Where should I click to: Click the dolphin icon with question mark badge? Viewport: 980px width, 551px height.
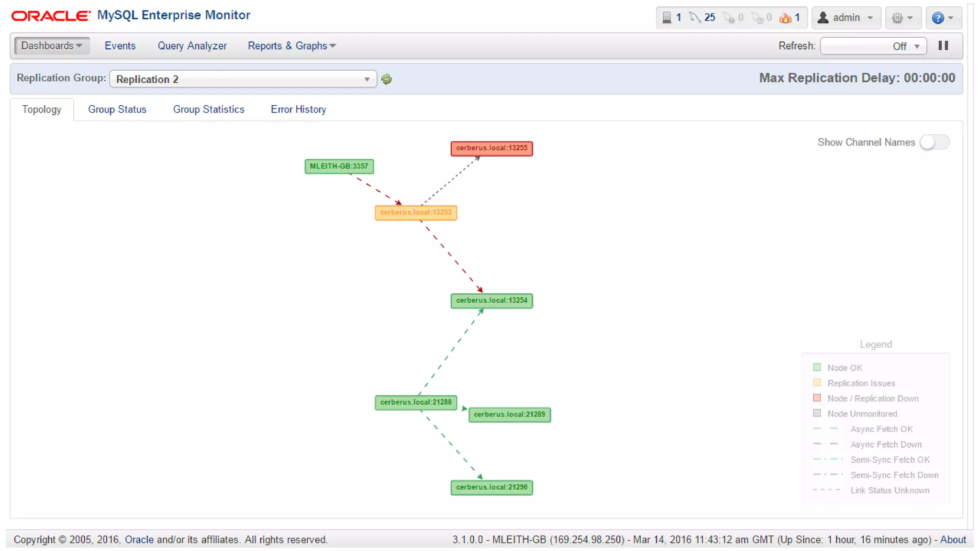(757, 18)
